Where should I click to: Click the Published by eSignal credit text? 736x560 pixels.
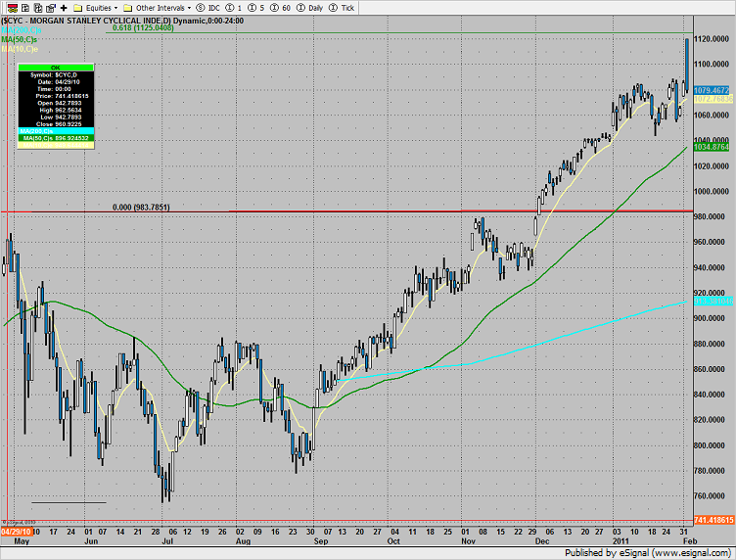click(648, 553)
